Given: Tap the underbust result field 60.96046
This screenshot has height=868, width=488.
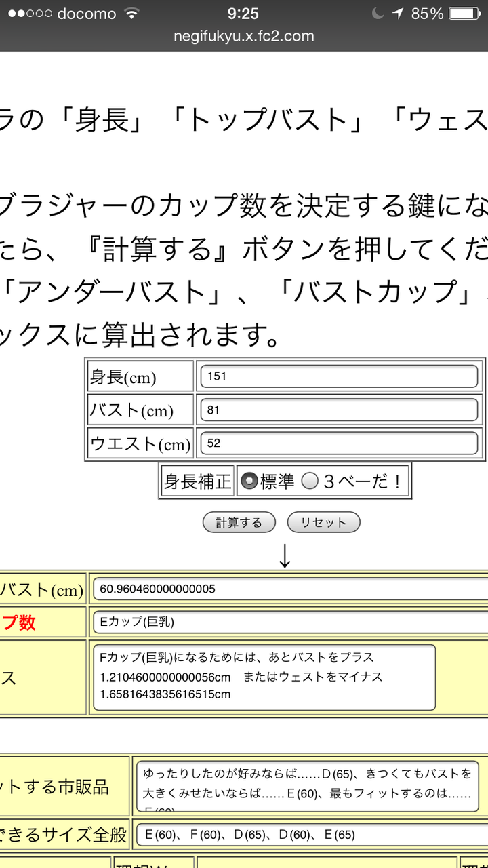Looking at the screenshot, I should click(290, 589).
